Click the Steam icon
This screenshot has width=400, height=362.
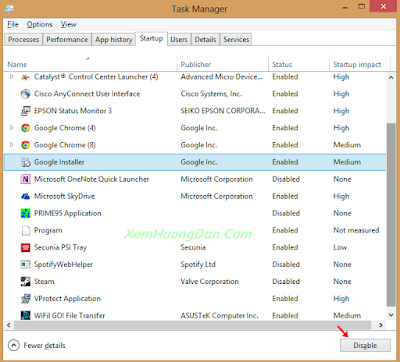[x=25, y=282]
